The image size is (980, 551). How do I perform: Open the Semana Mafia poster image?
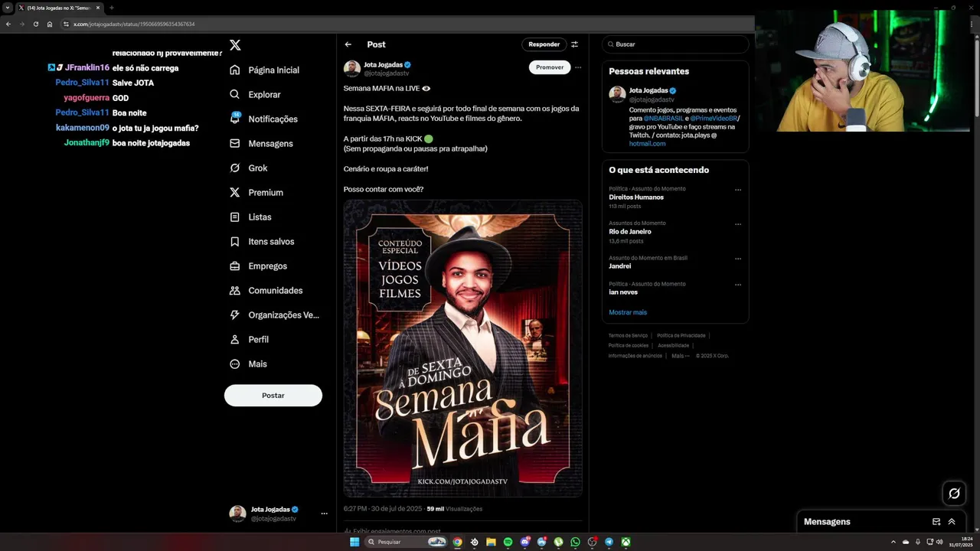tap(463, 348)
